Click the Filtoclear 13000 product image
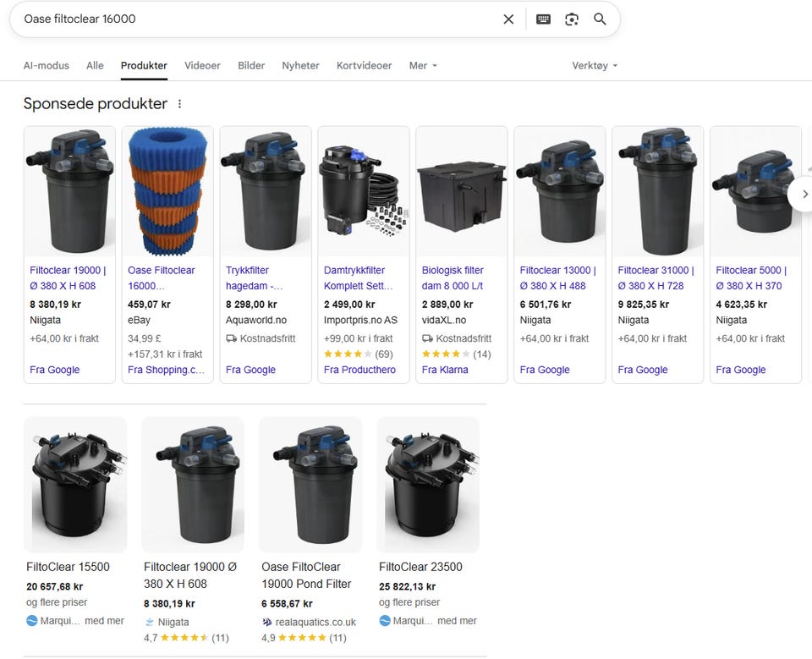Screen dimensions: 812x659 [x=559, y=191]
